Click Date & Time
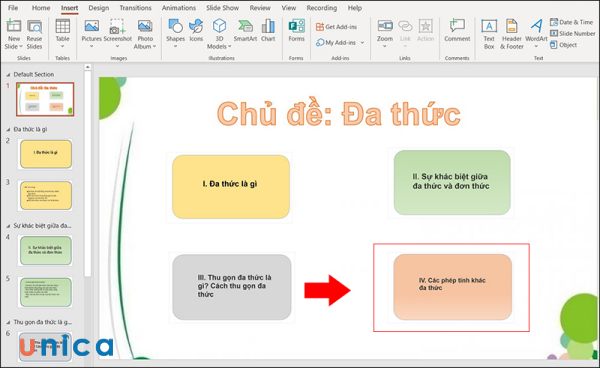 pos(571,22)
